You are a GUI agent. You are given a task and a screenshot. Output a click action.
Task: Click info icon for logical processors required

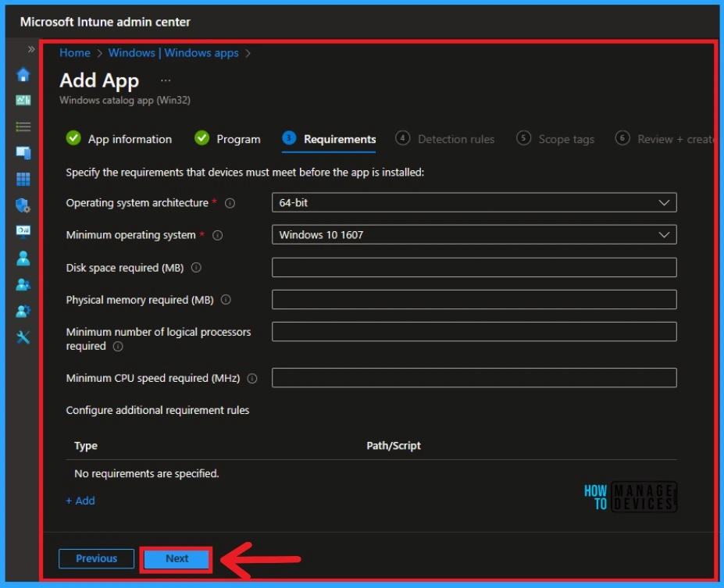(118, 347)
